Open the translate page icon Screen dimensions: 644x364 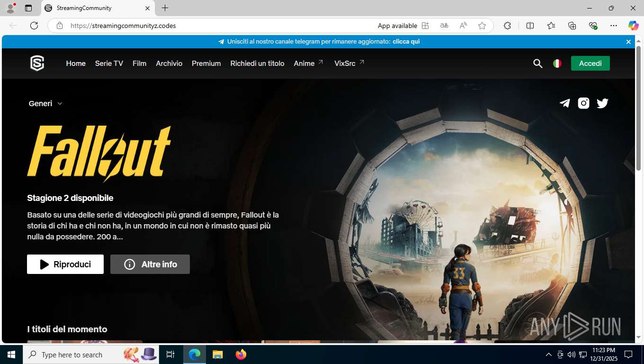coord(444,26)
